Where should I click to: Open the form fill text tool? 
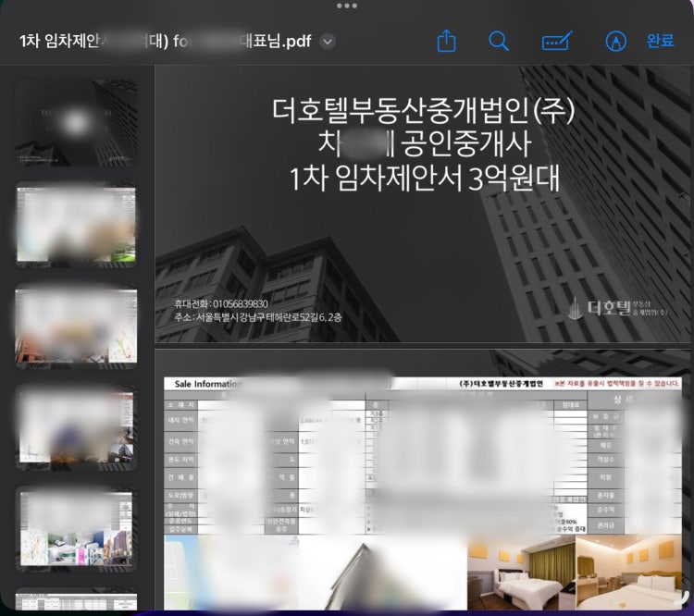click(557, 41)
